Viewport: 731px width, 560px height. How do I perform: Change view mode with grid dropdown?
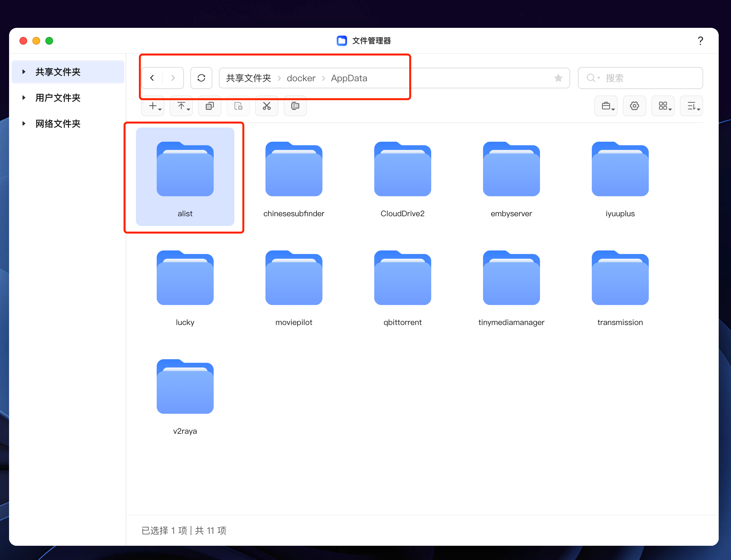663,106
